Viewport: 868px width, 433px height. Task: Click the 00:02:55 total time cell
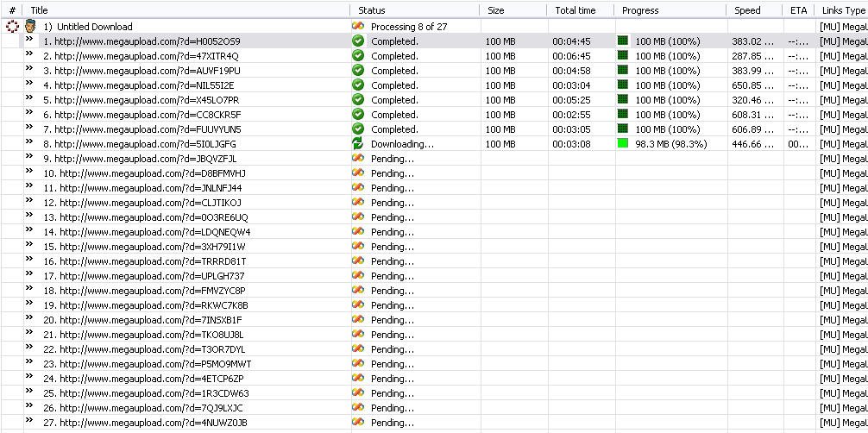point(571,115)
